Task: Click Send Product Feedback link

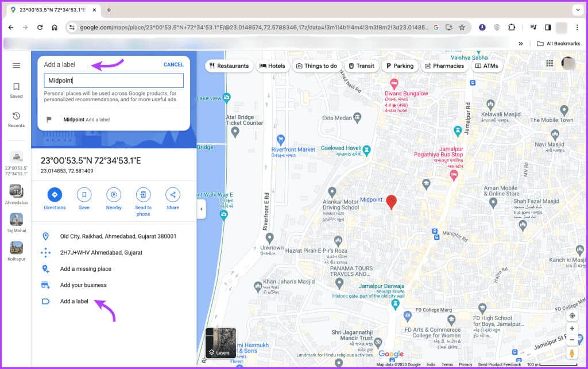Action: click(499, 364)
